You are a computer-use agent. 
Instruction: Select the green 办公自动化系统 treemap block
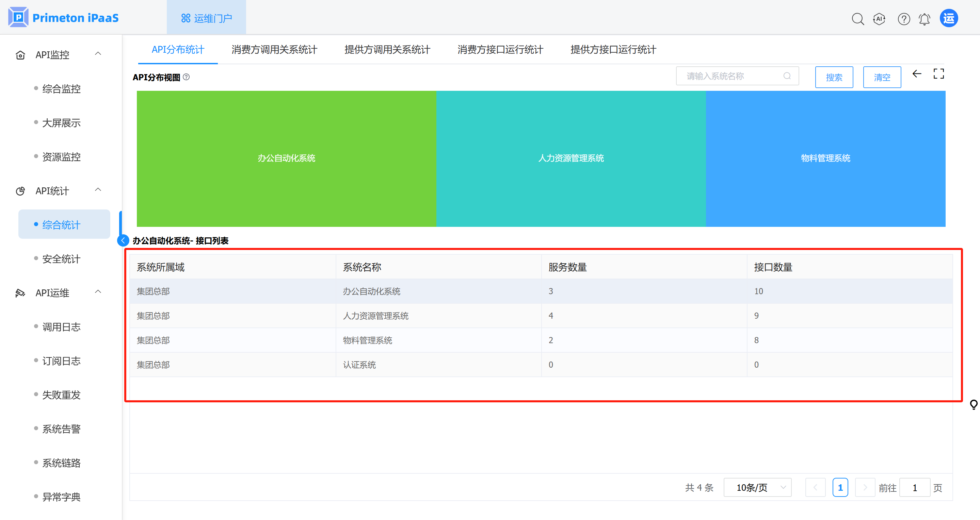click(286, 158)
